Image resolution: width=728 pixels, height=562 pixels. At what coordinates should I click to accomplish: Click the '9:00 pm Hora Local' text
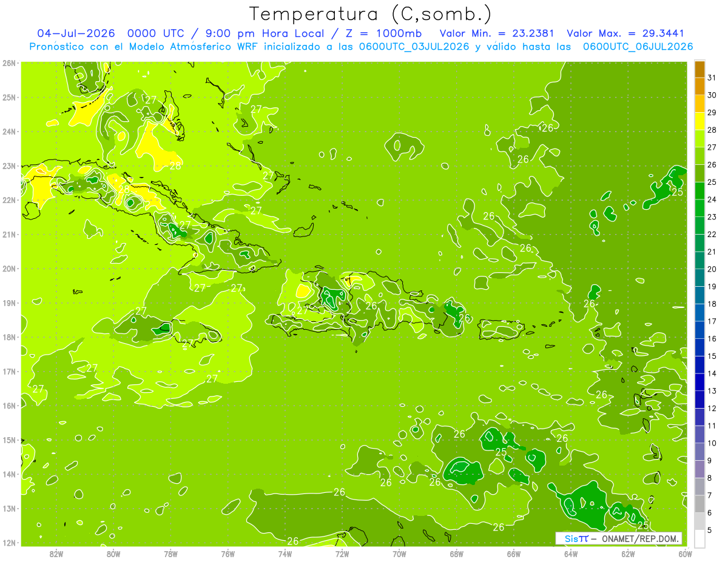pos(266,33)
